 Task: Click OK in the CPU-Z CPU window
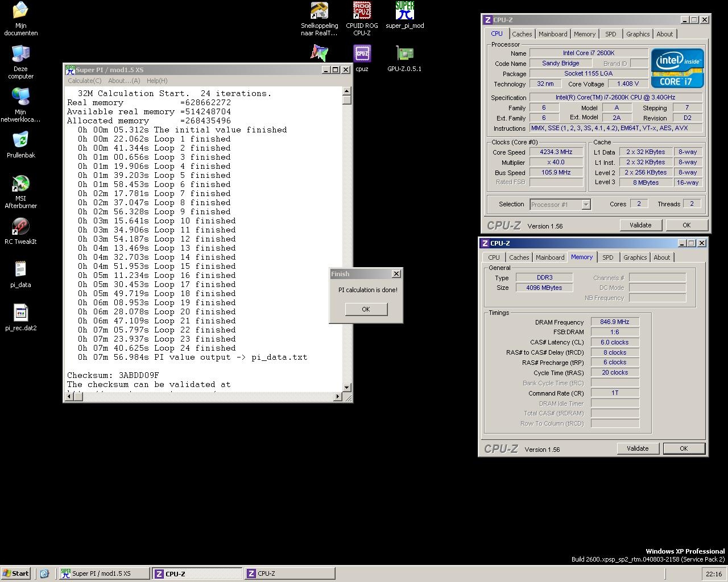(686, 225)
